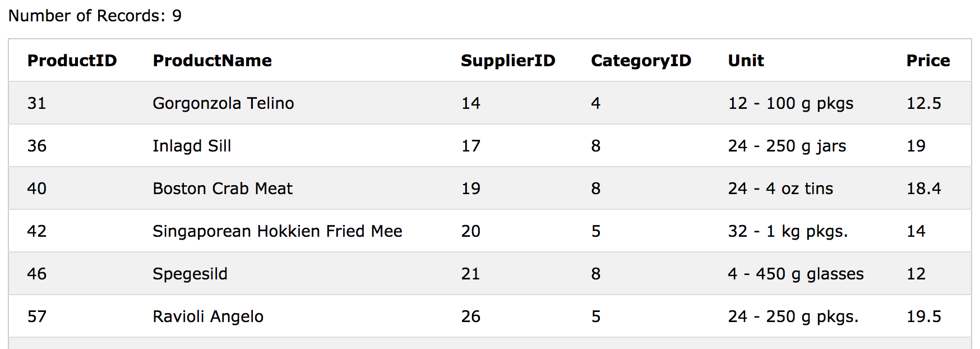Click ProductID 42 cell
This screenshot has height=349, width=980.
pyautogui.click(x=36, y=231)
